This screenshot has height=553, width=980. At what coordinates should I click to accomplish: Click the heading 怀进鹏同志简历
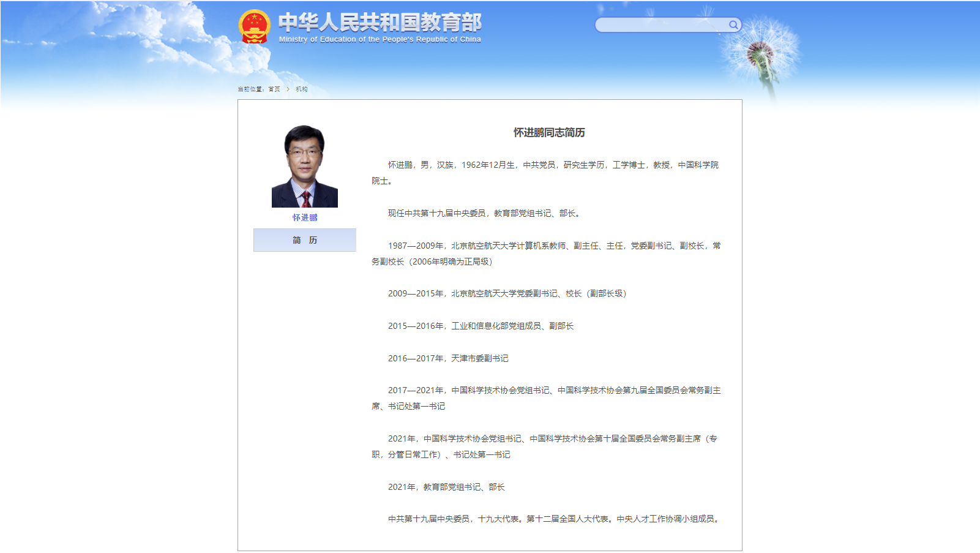pos(549,133)
